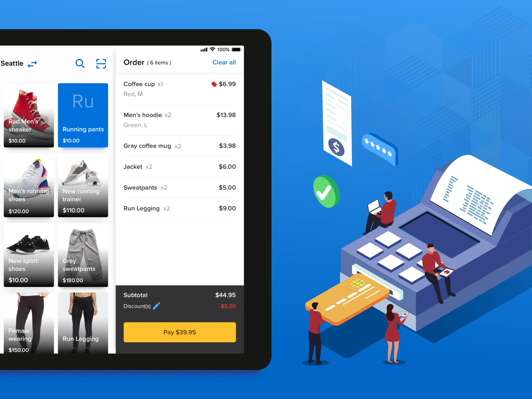
Task: Click the search icon to find products
Action: (x=79, y=63)
